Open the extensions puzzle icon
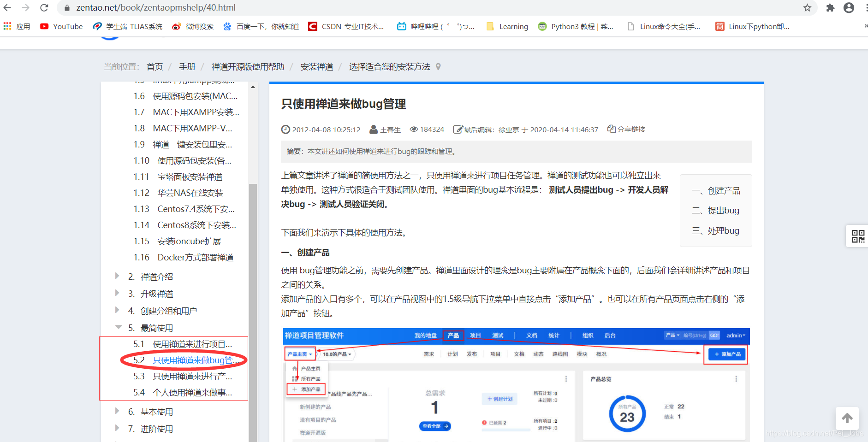 [830, 7]
